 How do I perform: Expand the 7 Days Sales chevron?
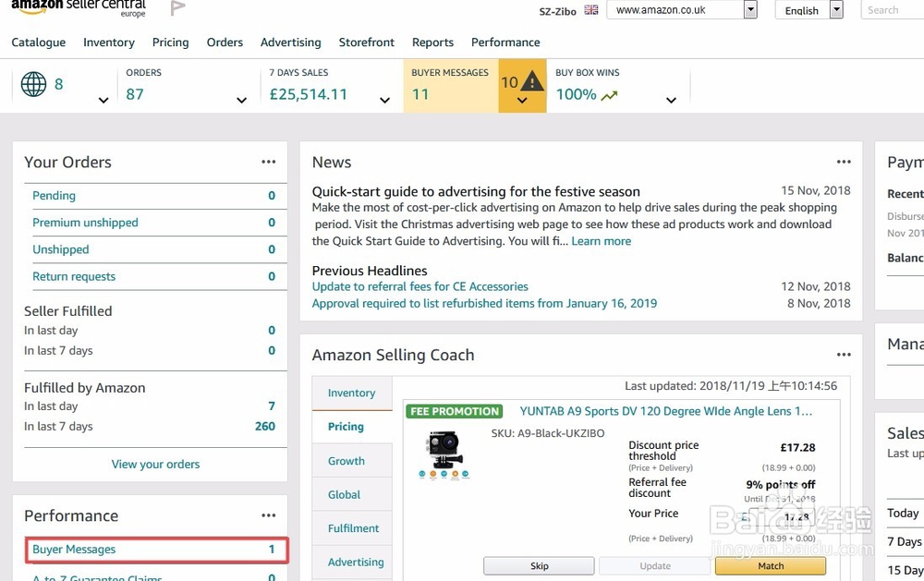[384, 102]
